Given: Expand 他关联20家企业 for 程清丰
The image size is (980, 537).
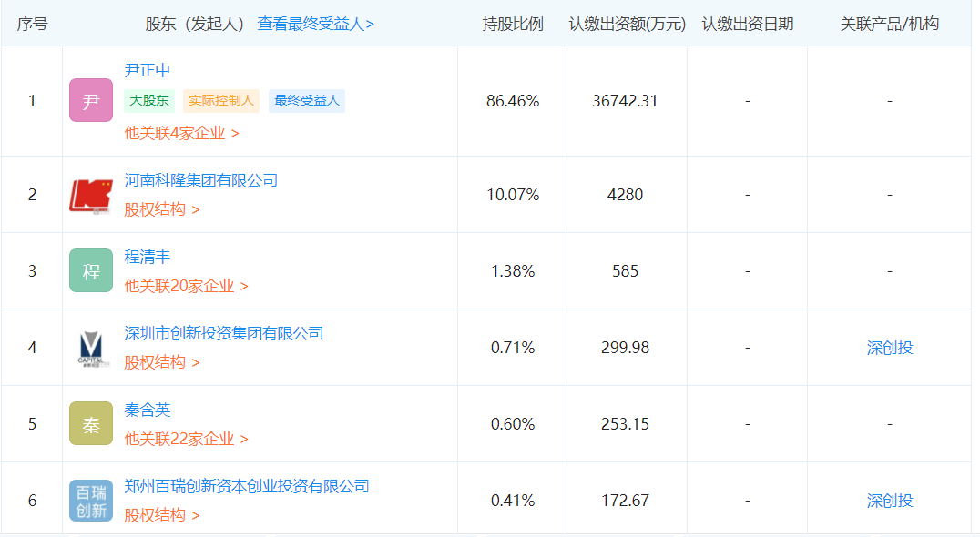Looking at the screenshot, I should pos(186,286).
